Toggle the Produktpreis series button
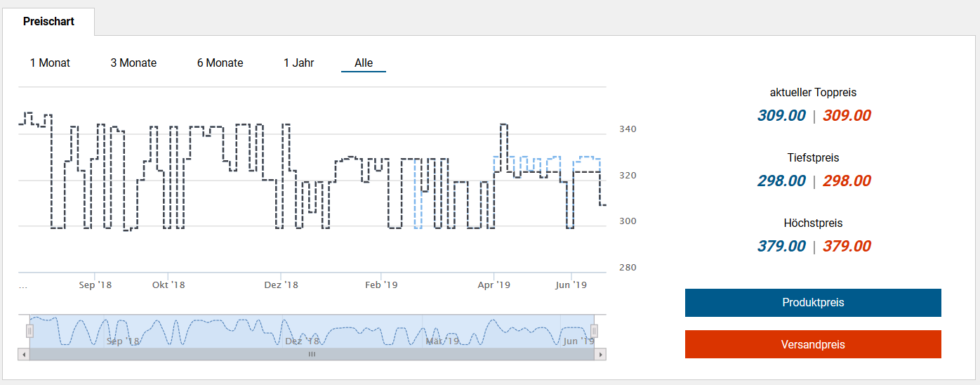 (813, 303)
